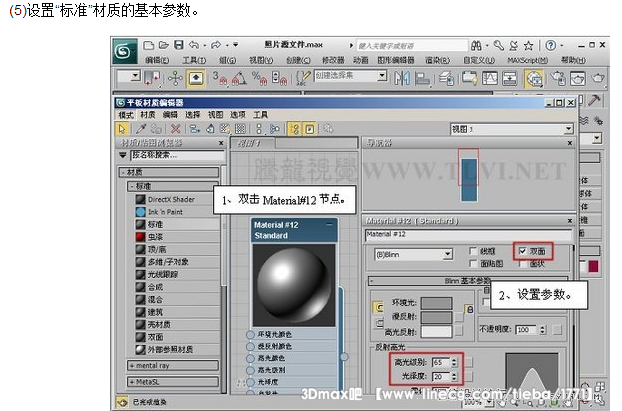The image size is (622, 411).
Task: Open Render Setup teapot icon
Action: (x=558, y=78)
